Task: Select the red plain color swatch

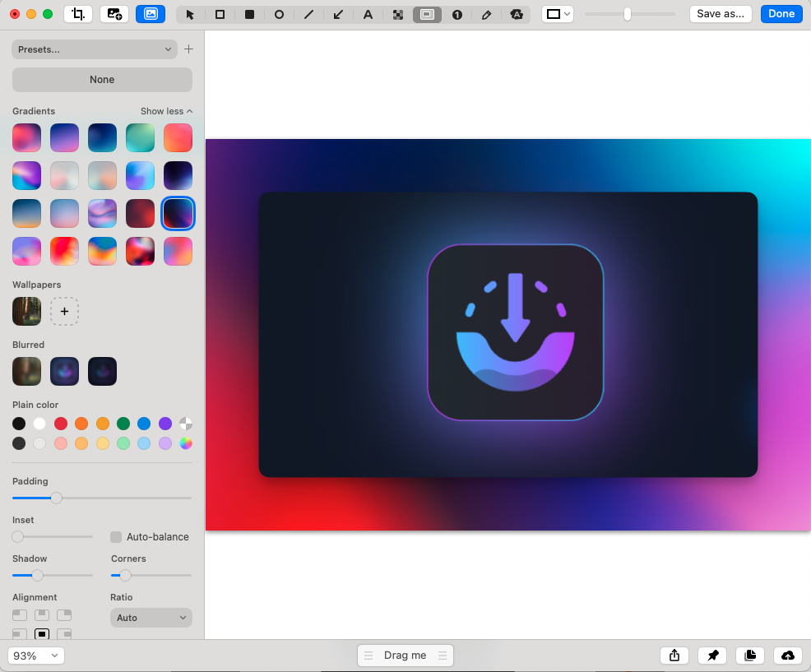Action: 61,424
